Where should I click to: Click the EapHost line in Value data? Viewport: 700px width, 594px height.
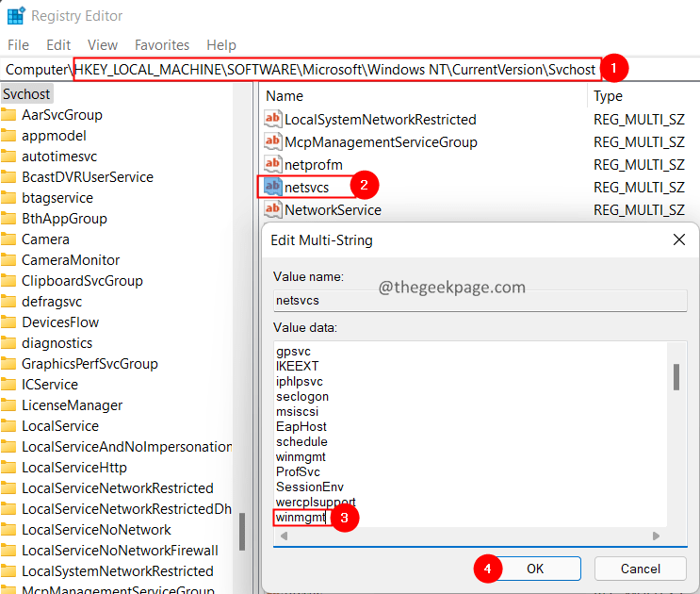pos(301,426)
